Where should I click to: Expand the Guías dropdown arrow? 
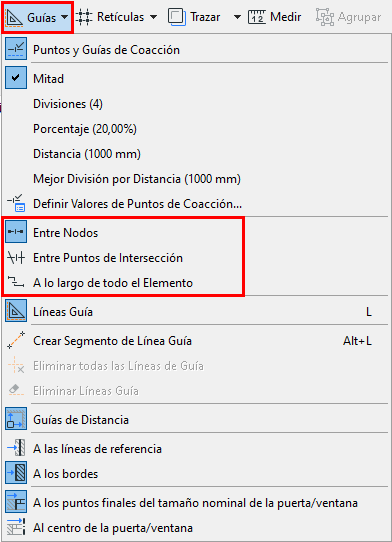[x=65, y=17]
